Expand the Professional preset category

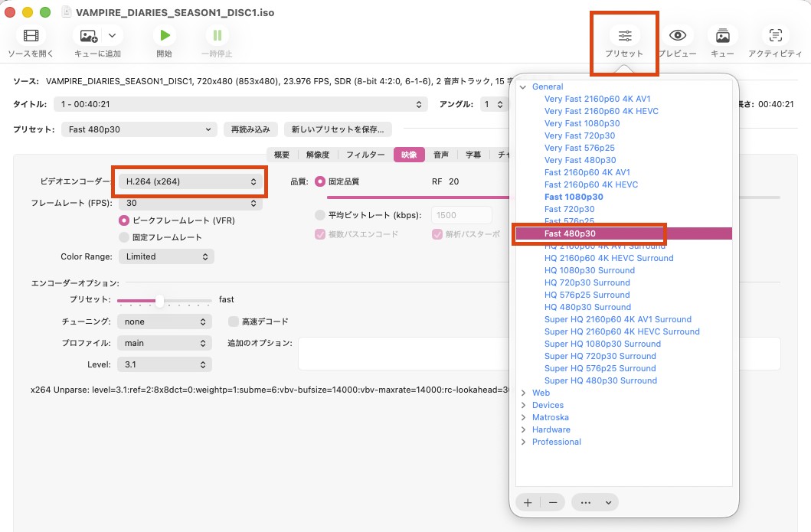coord(523,442)
